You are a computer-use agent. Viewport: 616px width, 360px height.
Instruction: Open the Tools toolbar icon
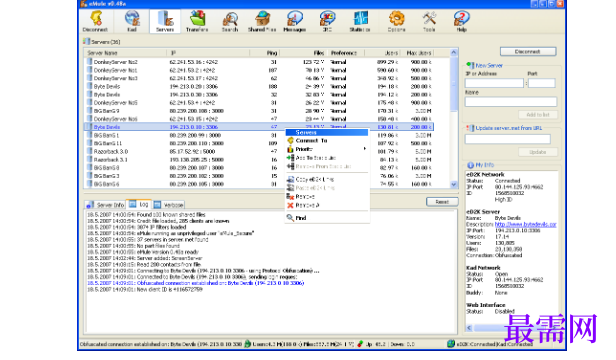pos(429,21)
